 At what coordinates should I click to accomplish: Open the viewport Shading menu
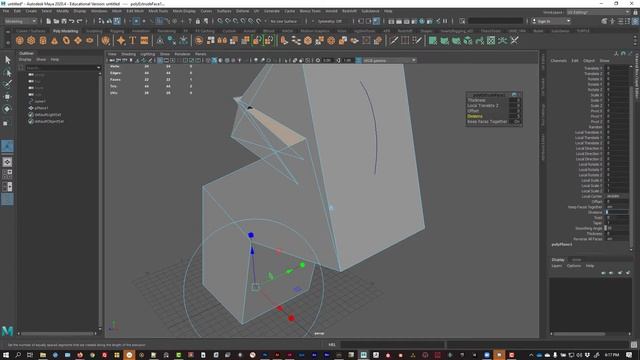click(128, 54)
